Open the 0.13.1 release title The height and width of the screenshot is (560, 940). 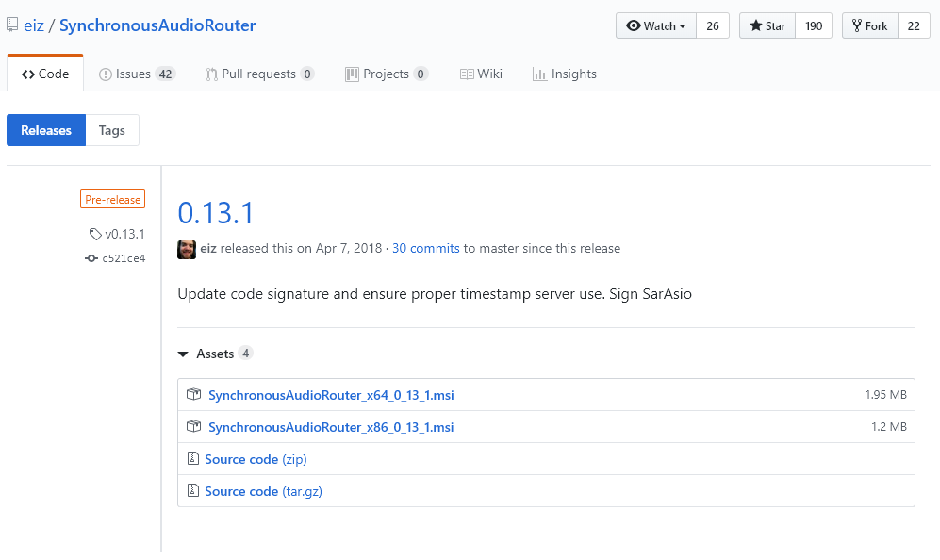tap(216, 213)
